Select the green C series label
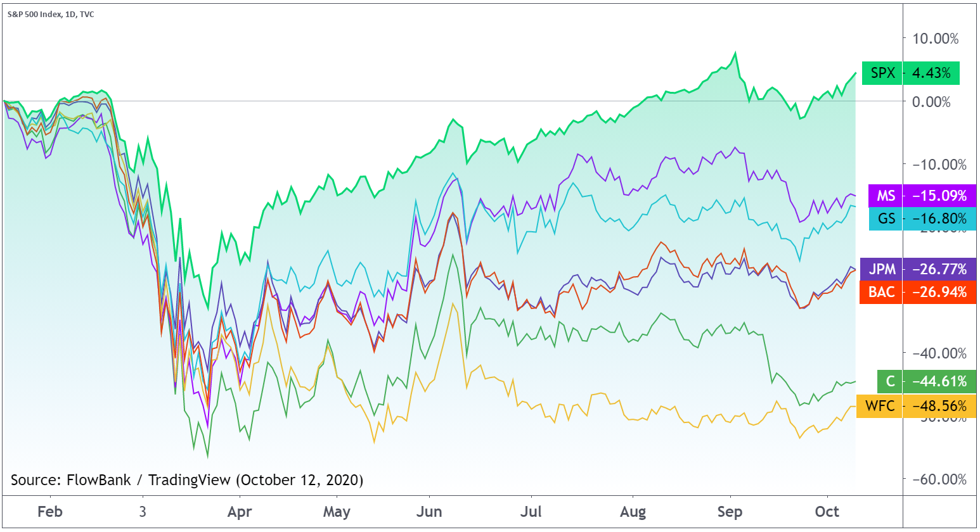 [x=890, y=381]
